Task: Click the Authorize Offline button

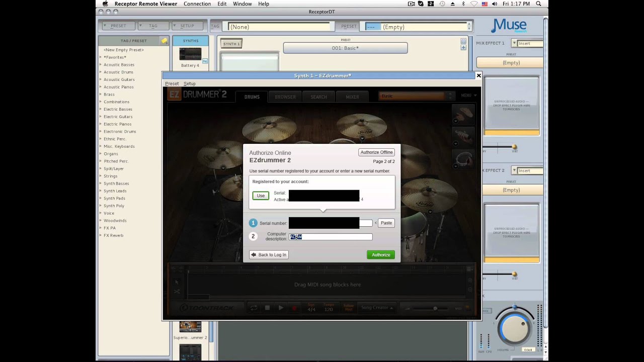Action: click(x=376, y=152)
